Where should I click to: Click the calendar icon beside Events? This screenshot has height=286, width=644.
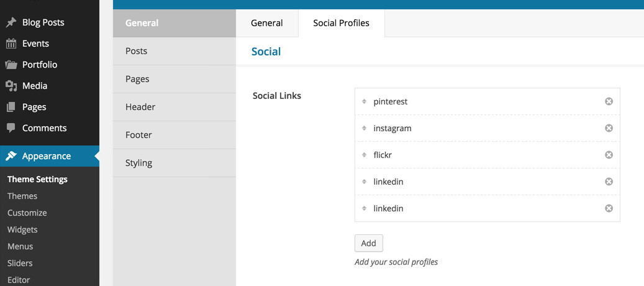tap(11, 44)
